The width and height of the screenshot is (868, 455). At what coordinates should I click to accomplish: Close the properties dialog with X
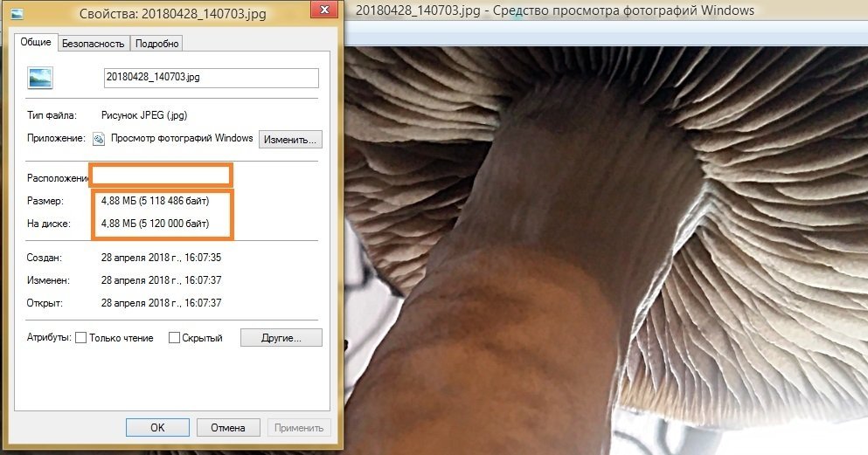(x=324, y=10)
